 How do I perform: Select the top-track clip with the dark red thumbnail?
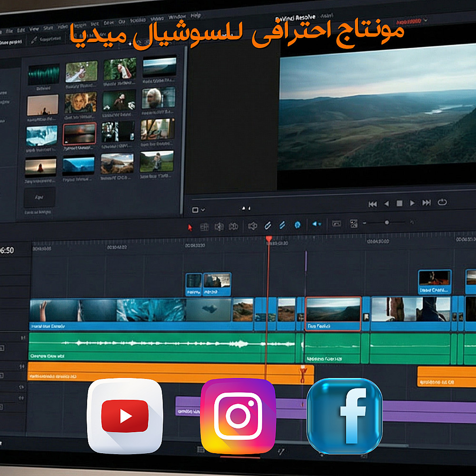(435, 282)
